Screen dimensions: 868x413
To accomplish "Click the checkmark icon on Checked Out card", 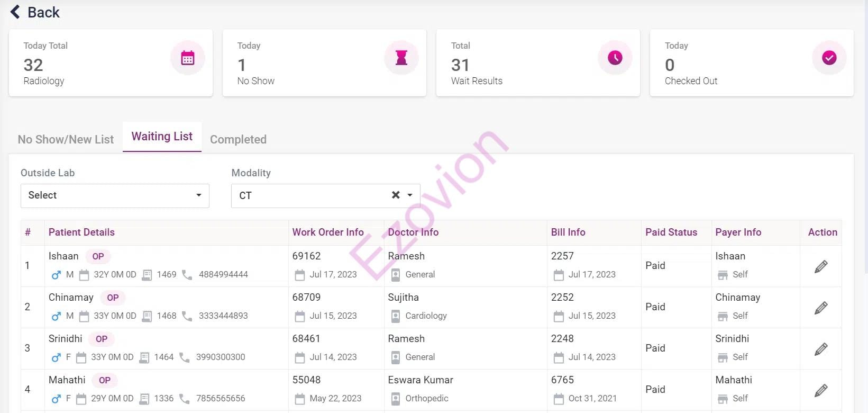I will (829, 58).
